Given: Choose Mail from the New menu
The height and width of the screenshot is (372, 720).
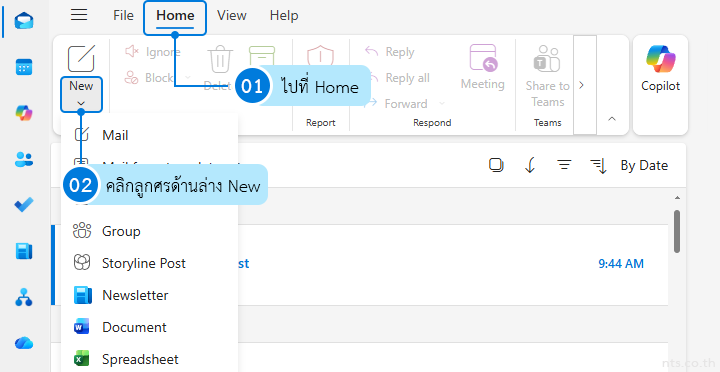Looking at the screenshot, I should [149, 135].
